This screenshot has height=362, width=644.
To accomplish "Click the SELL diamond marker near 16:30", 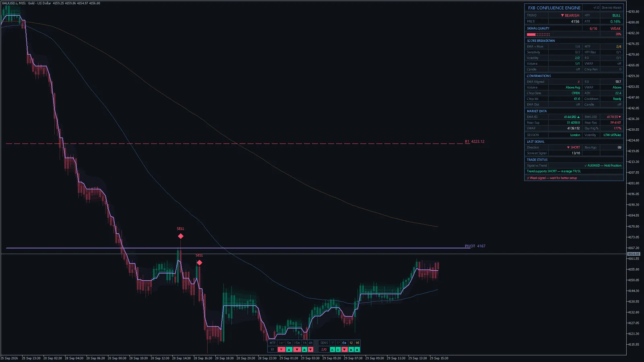I will pos(199,263).
